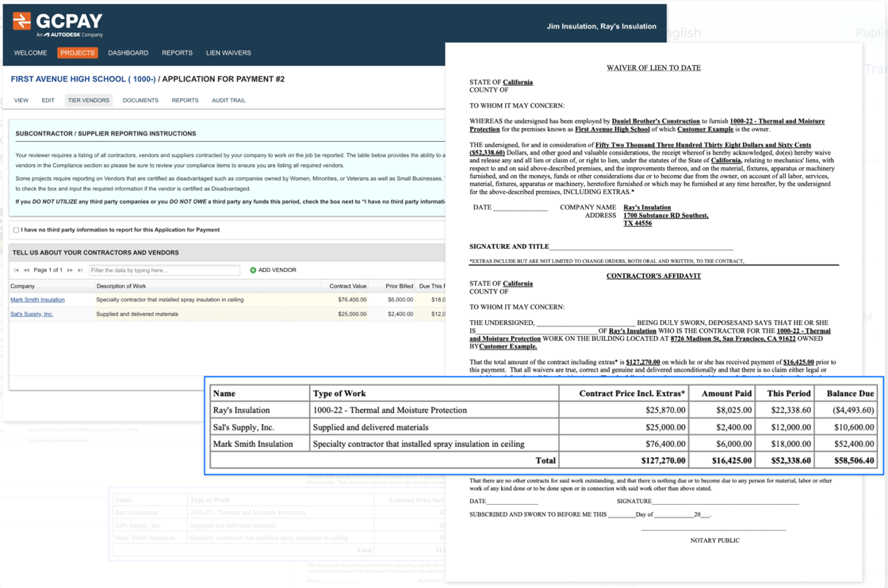Open the Lien Waivers menu
The width and height of the screenshot is (888, 588).
[228, 53]
